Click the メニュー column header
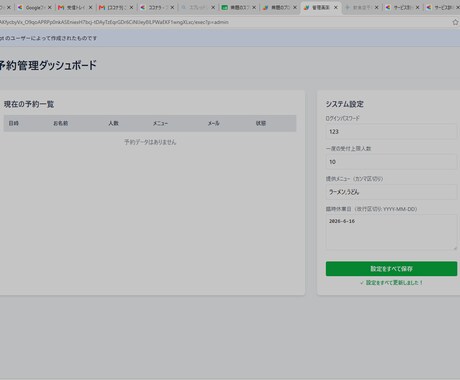Screen dimensions: 460x380 (160, 123)
